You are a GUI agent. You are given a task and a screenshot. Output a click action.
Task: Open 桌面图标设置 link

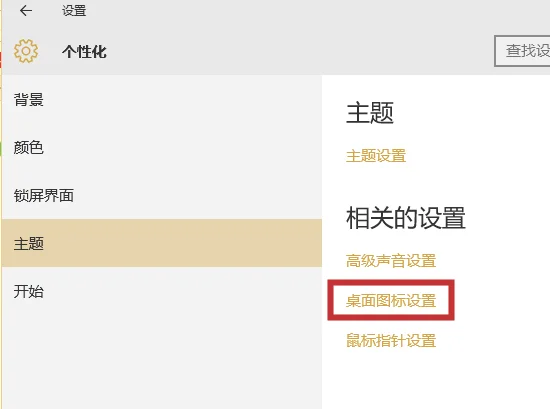point(391,301)
